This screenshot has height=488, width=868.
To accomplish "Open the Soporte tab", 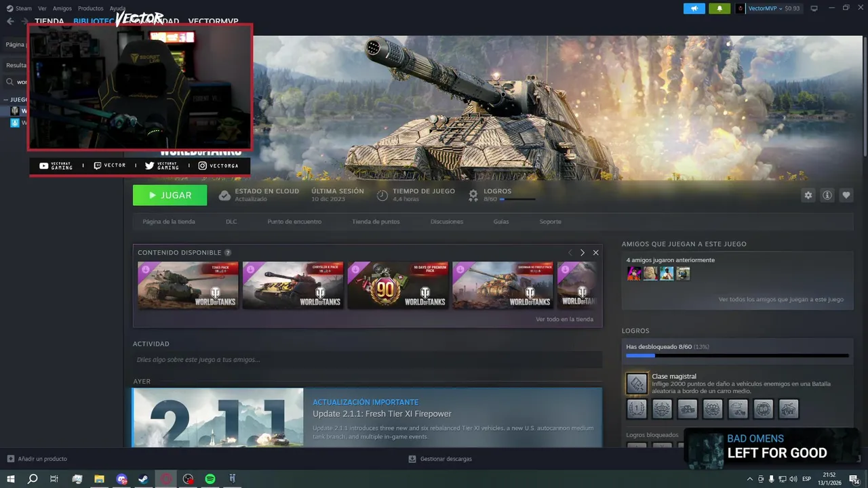I will (x=550, y=222).
